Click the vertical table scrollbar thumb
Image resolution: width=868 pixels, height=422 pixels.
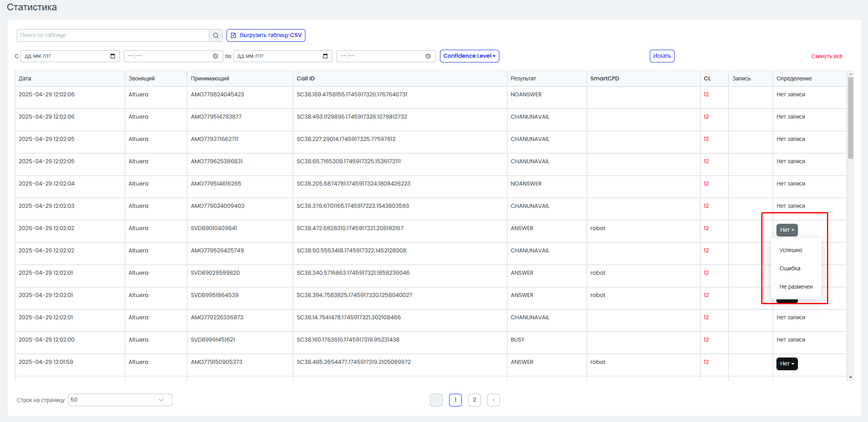(850, 118)
